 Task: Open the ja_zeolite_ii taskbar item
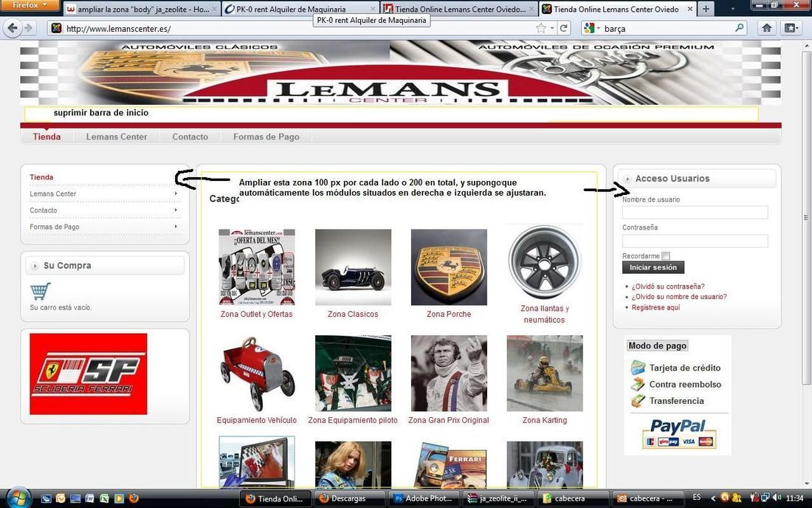coord(497,498)
